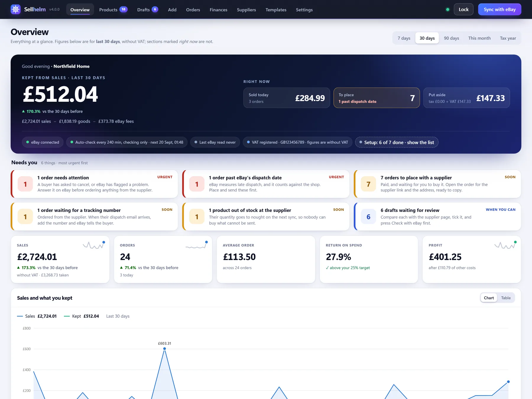The image size is (532, 399).
Task: Click the £512.04 kept from sales figure
Action: click(60, 94)
